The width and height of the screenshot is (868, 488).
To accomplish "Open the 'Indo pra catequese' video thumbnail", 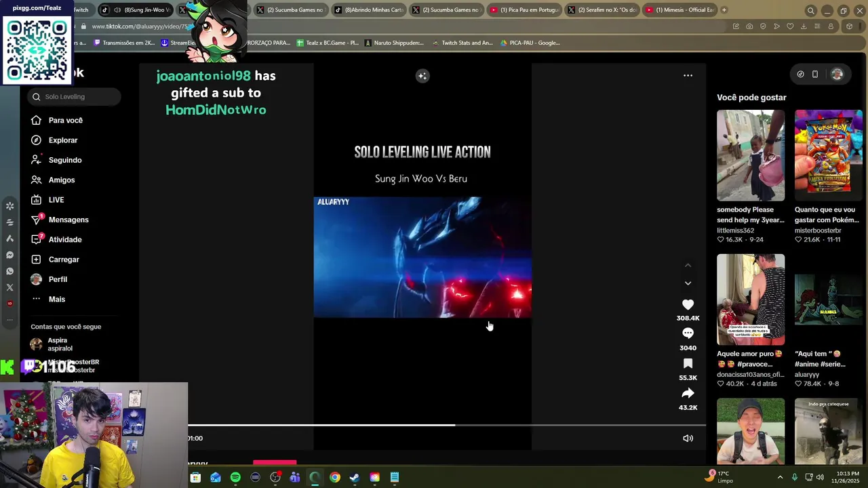I will click(x=829, y=432).
